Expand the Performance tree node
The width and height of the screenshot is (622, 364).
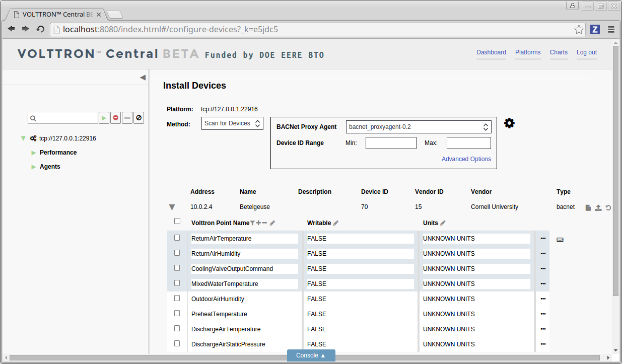tap(34, 153)
